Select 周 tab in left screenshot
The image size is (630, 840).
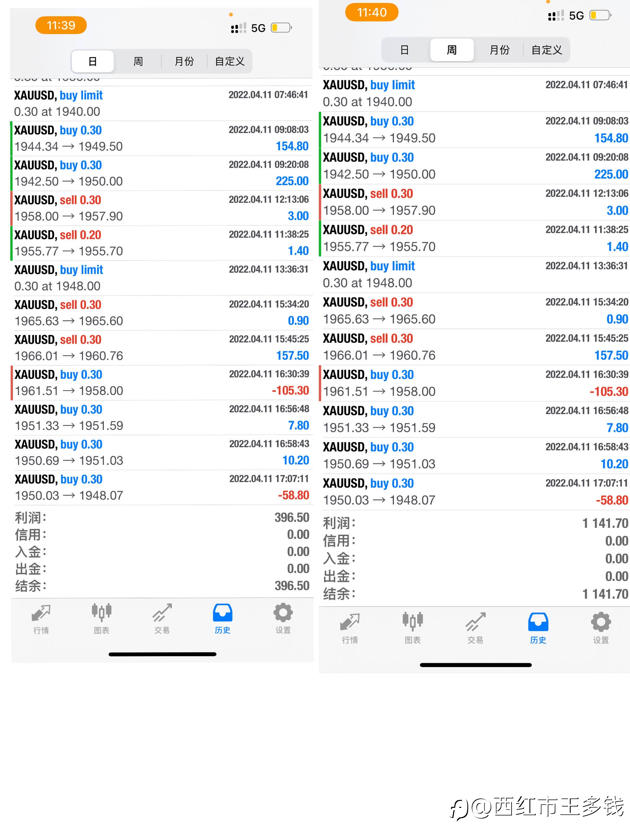pos(138,61)
